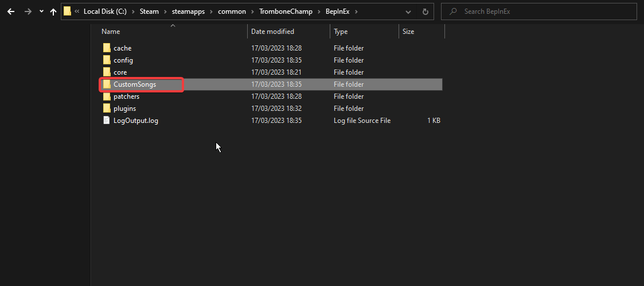The image size is (644, 286).
Task: Open the cache folder icon
Action: tap(107, 48)
